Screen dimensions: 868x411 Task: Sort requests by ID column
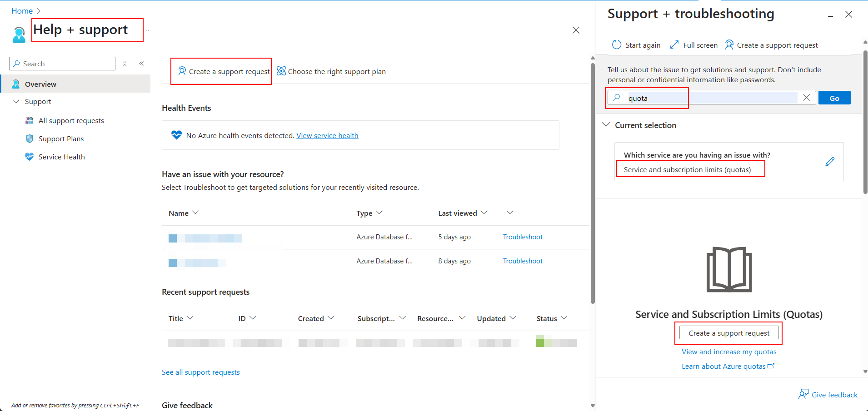click(x=253, y=318)
